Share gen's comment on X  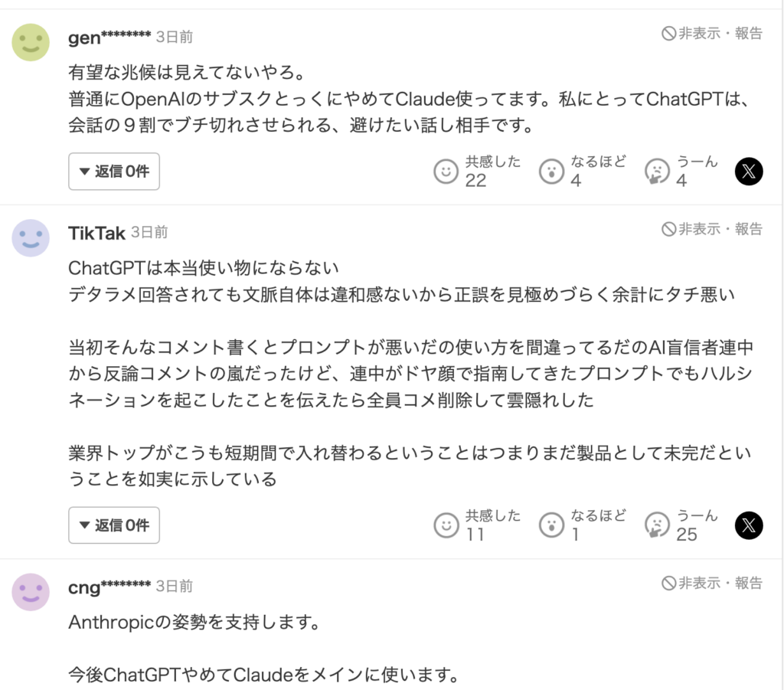tap(749, 172)
